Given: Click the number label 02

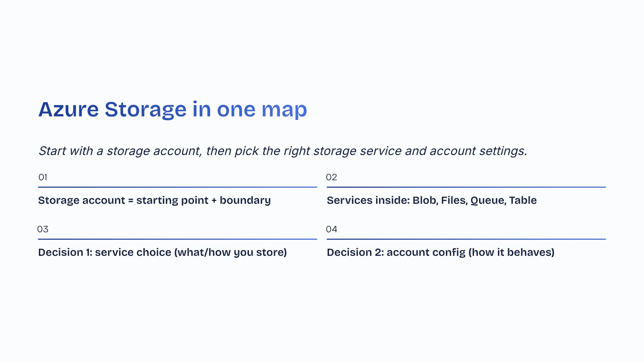Looking at the screenshot, I should pos(331,177).
